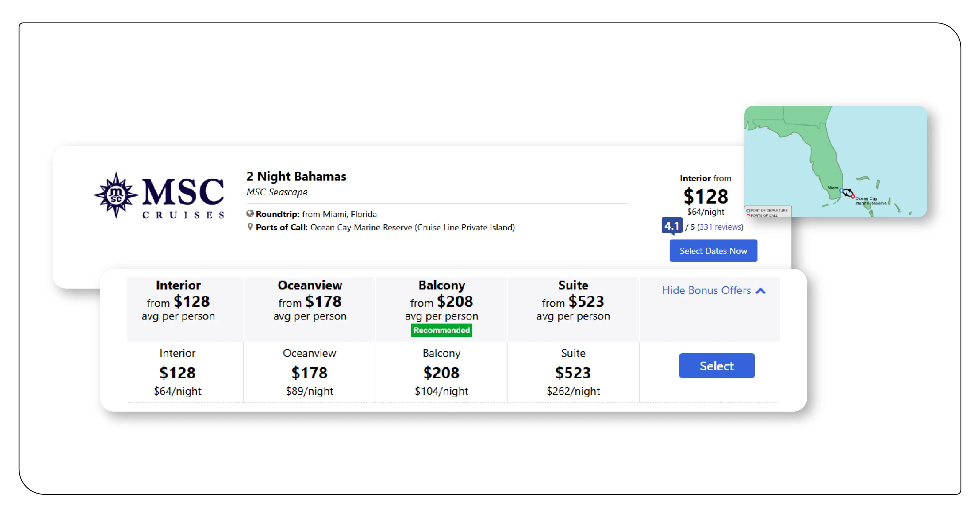The height and width of the screenshot is (517, 980).
Task: Click the Ports of Call legend icon
Action: pyautogui.click(x=748, y=216)
